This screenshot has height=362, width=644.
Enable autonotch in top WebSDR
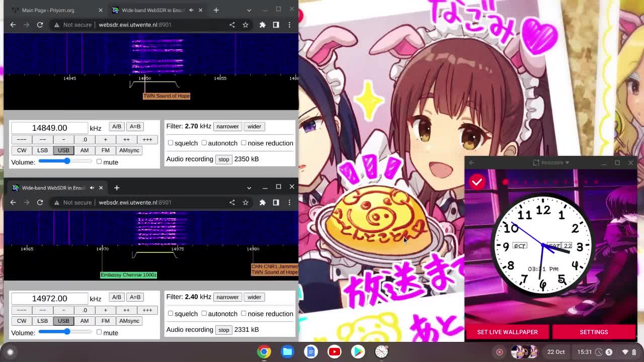pyautogui.click(x=204, y=143)
